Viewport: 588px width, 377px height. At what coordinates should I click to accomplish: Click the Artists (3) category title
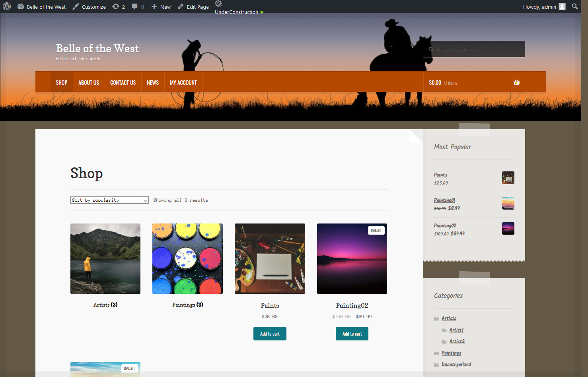tap(105, 305)
